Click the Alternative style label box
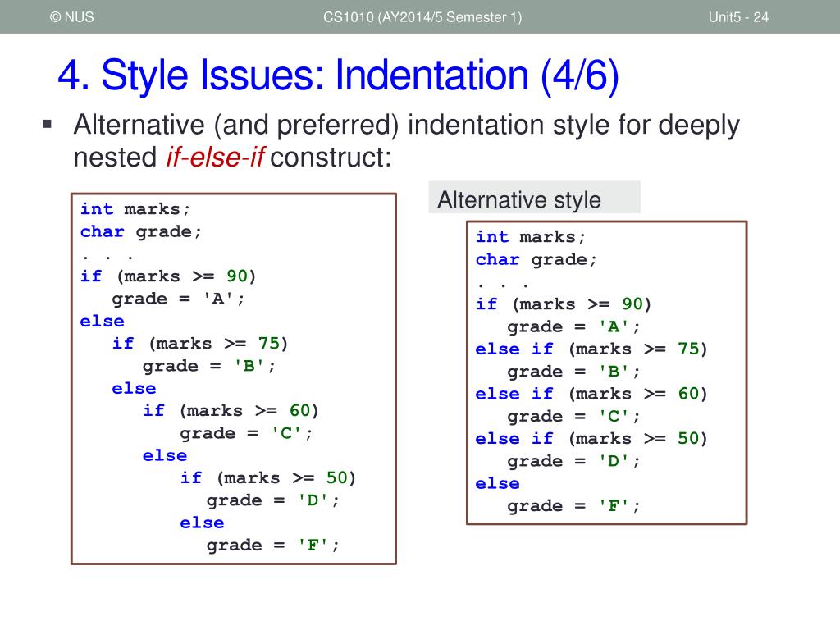Image resolution: width=840 pixels, height=630 pixels. pyautogui.click(x=534, y=198)
